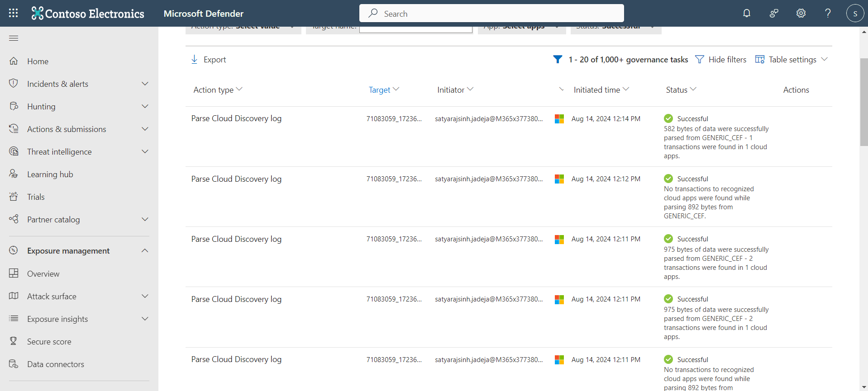The width and height of the screenshot is (868, 391).
Task: Open the community people icon
Action: [774, 13]
